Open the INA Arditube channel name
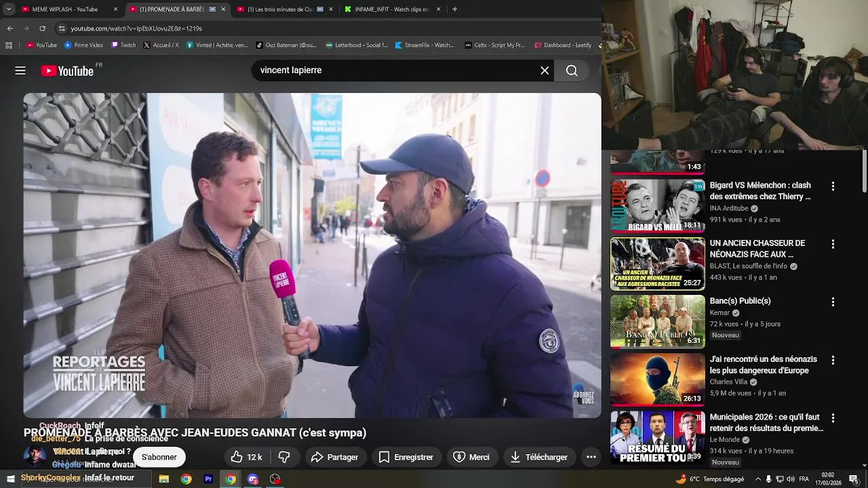Screen dimensions: 868x488 [729, 209]
